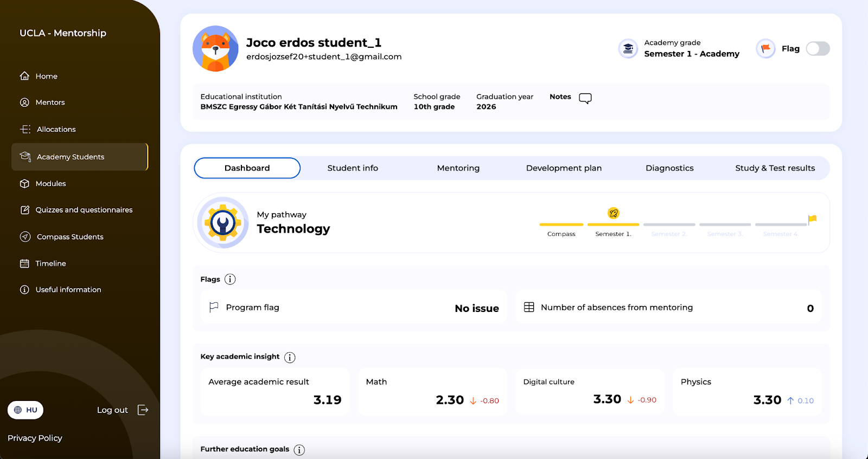This screenshot has height=459, width=868.
Task: Open the Dashboard tab
Action: [x=247, y=168]
